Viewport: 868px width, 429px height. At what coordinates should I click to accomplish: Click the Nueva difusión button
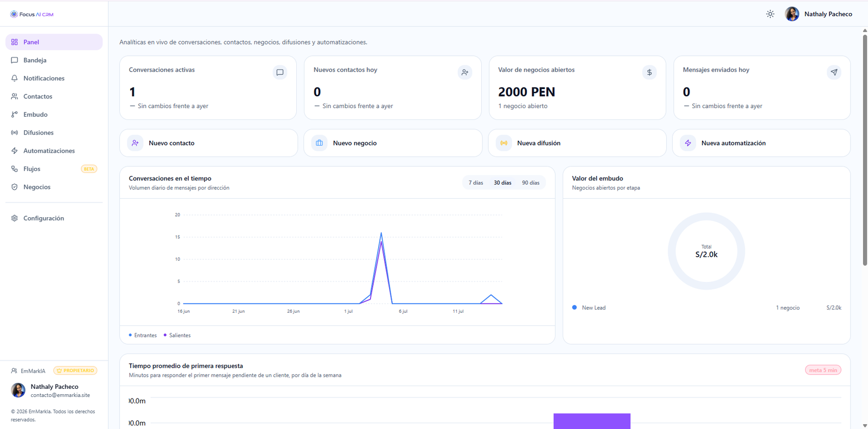coord(577,143)
